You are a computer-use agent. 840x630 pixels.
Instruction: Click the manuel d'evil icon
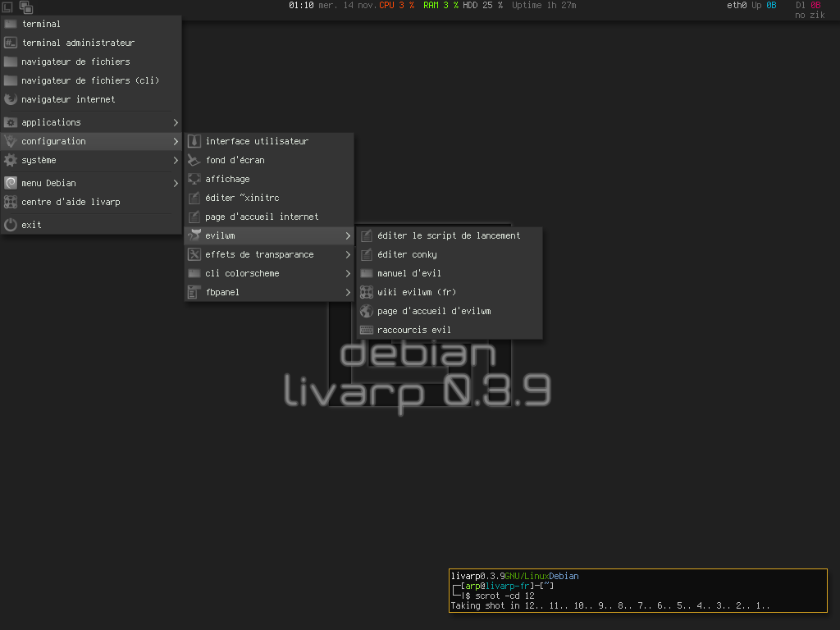pos(367,273)
